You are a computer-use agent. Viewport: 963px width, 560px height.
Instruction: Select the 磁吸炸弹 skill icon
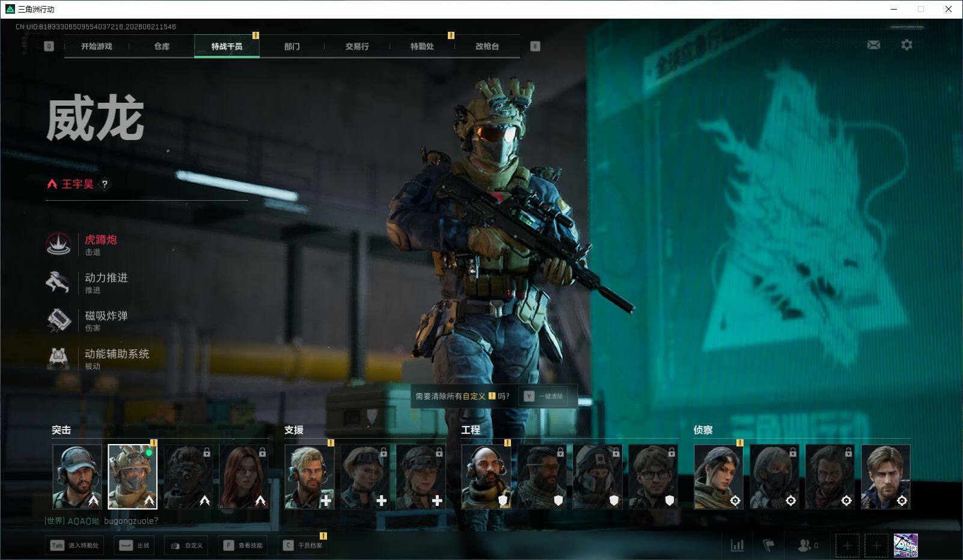pyautogui.click(x=59, y=320)
